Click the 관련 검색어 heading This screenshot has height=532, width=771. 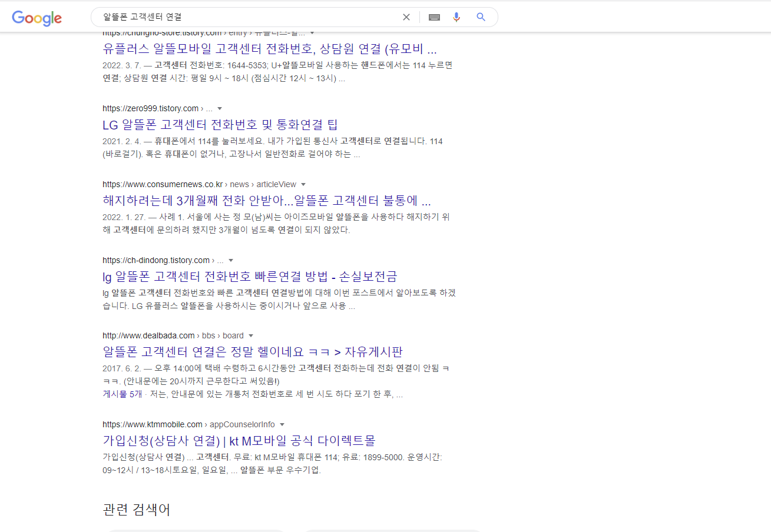coord(137,510)
